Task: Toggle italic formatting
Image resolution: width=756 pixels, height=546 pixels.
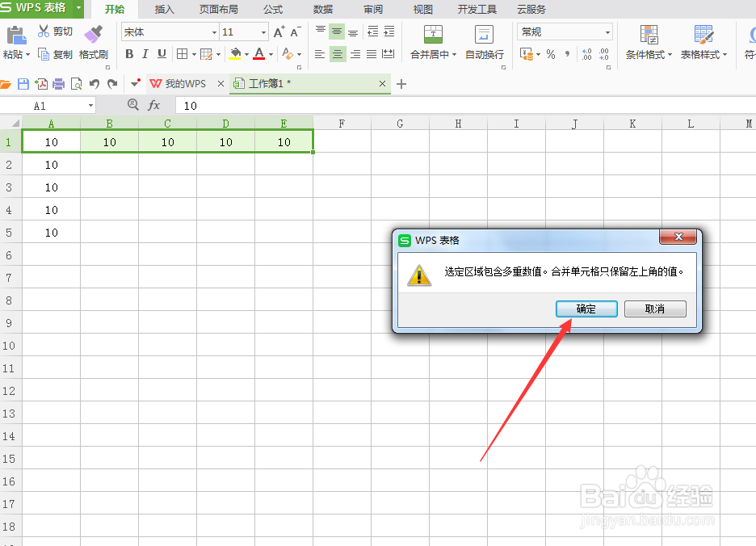Action: [145, 54]
